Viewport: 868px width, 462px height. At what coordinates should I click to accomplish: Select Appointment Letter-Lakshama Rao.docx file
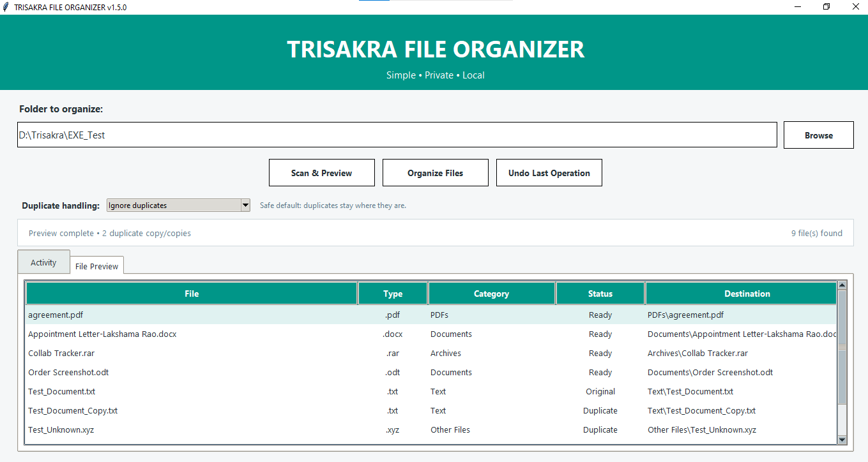tap(102, 334)
